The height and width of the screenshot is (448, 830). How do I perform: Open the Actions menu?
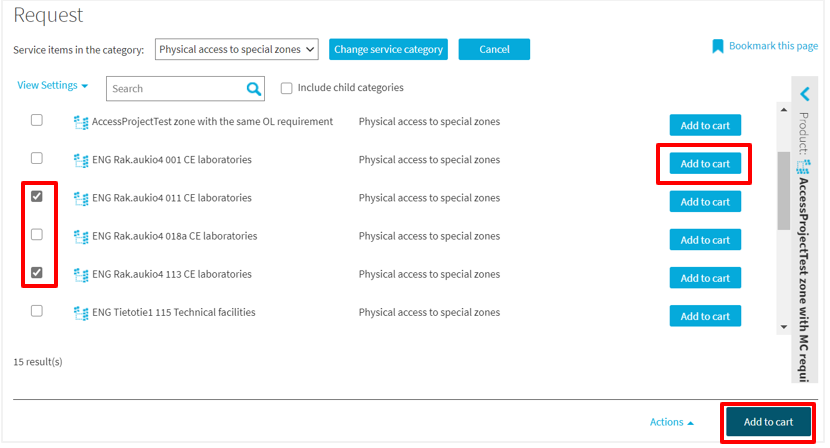point(671,422)
